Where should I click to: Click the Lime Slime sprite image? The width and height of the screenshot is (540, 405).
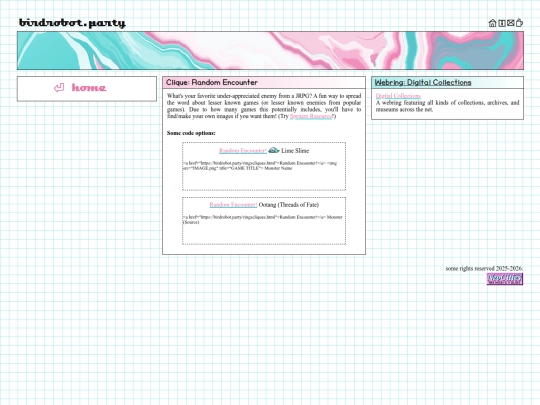tap(273, 150)
